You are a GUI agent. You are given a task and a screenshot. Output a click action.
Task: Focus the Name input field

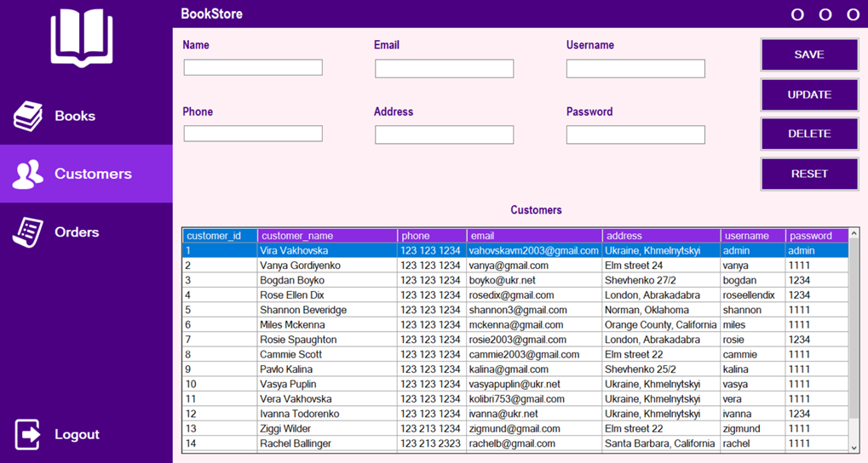(253, 67)
